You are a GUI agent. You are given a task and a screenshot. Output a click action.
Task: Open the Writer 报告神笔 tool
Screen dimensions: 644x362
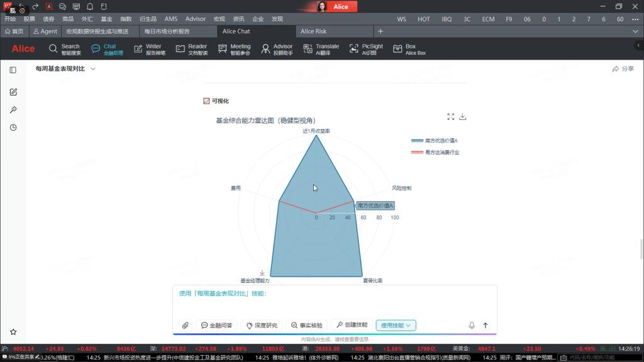[149, 49]
